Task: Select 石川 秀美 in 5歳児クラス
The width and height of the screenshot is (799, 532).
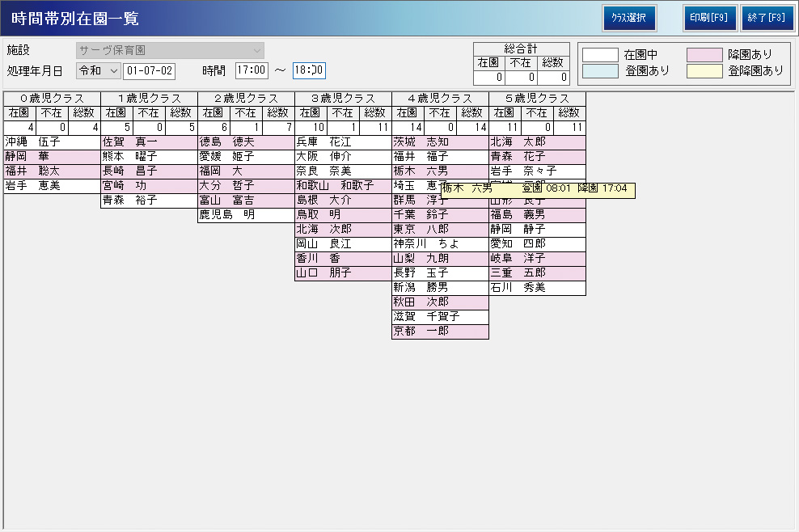Action: (x=537, y=288)
